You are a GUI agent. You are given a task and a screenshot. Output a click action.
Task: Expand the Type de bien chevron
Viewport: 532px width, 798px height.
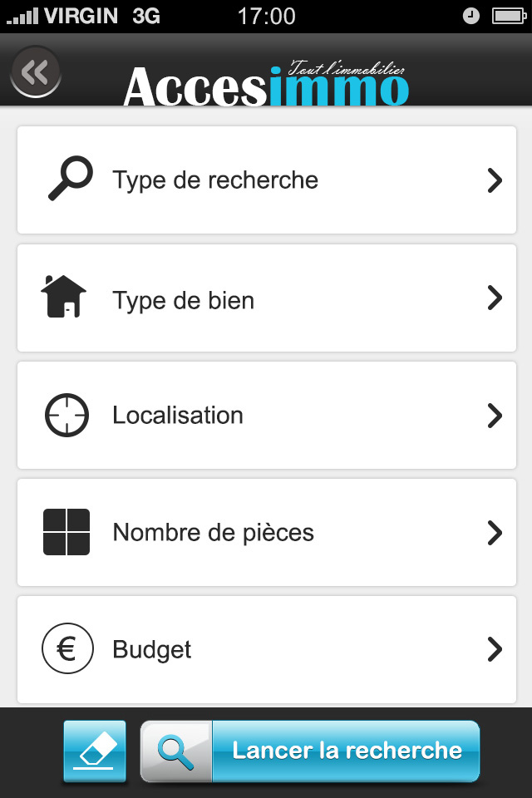[x=495, y=298]
